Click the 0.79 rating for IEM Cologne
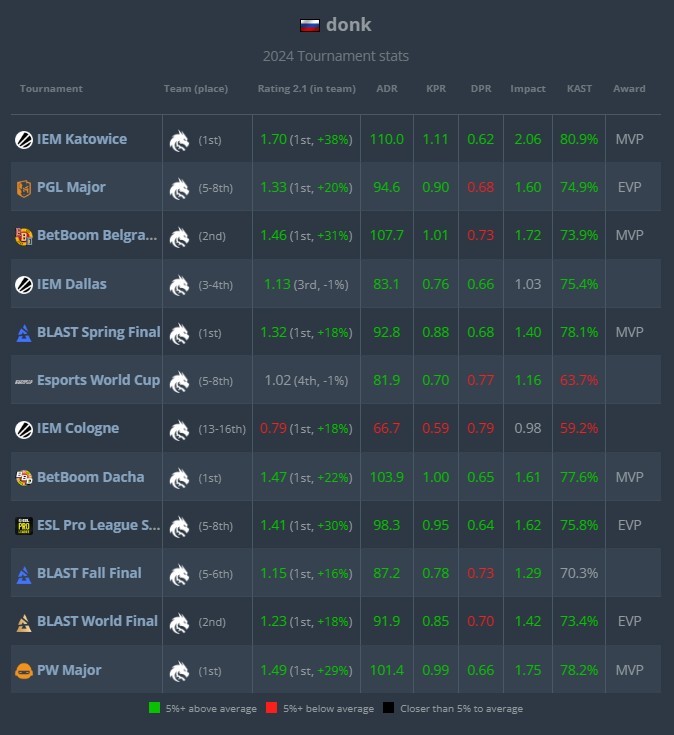The width and height of the screenshot is (674, 735). pos(273,428)
